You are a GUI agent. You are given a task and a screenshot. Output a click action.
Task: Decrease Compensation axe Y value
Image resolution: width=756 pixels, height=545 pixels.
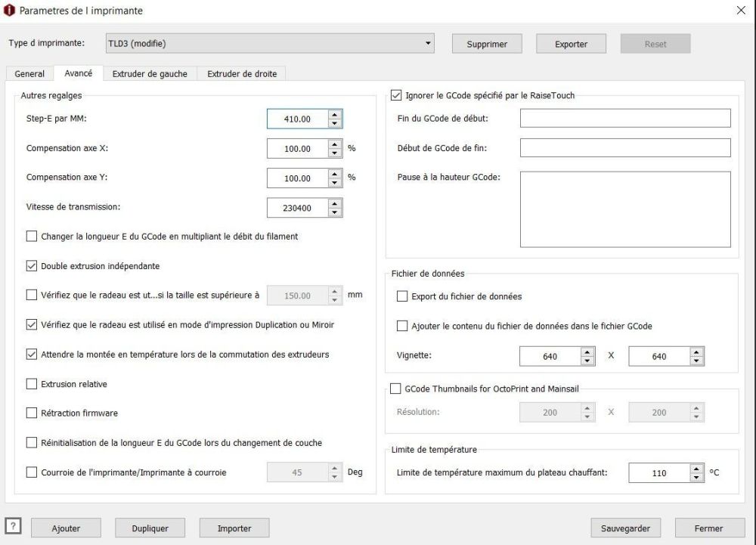point(335,183)
